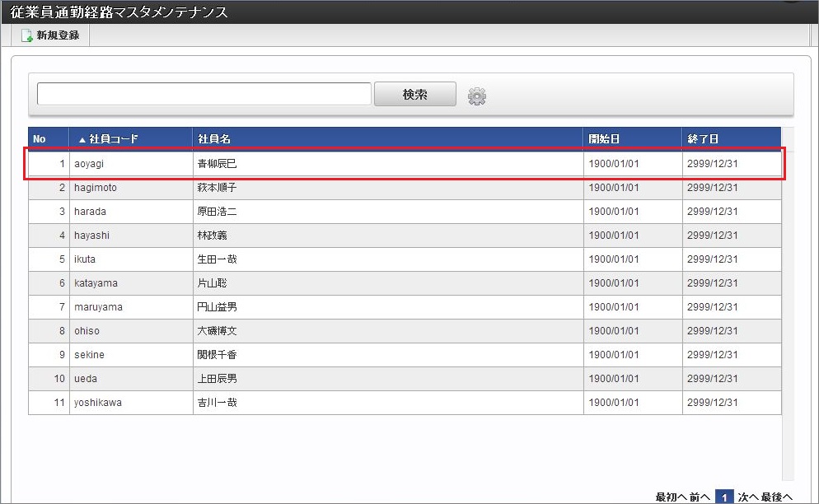Sort by 終了日 column header
This screenshot has height=504, width=819.
pos(732,139)
